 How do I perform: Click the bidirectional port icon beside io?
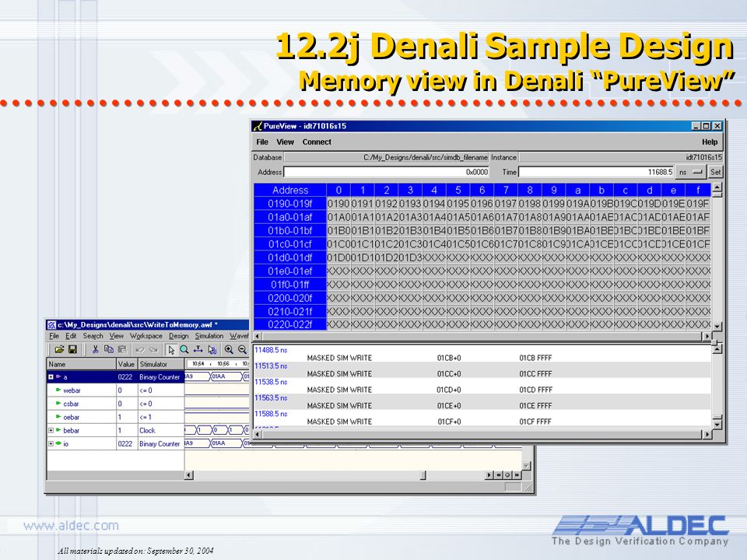click(x=58, y=443)
